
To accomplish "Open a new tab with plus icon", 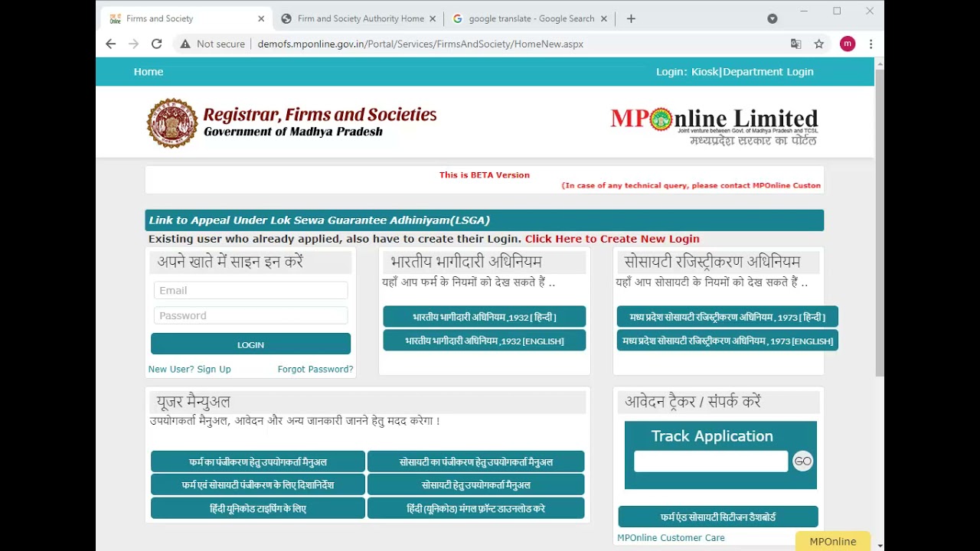I will pos(631,18).
